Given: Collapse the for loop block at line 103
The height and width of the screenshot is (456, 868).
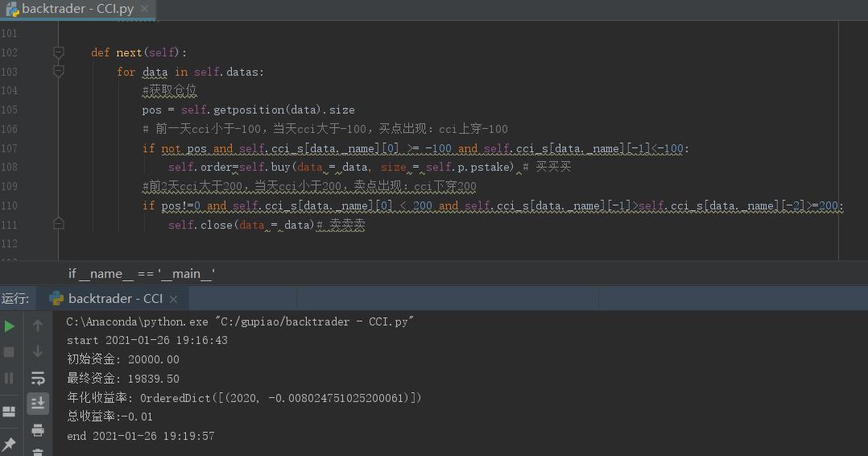Looking at the screenshot, I should 58,72.
